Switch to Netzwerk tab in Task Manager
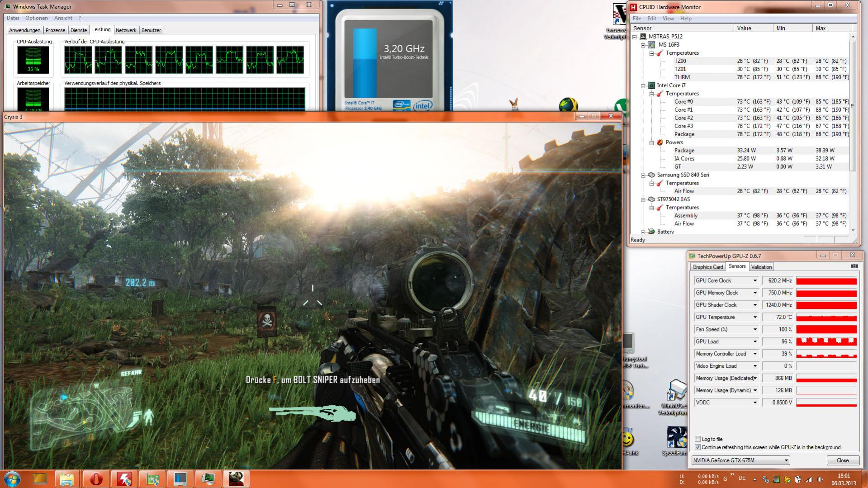This screenshot has width=868, height=488. 126,30
